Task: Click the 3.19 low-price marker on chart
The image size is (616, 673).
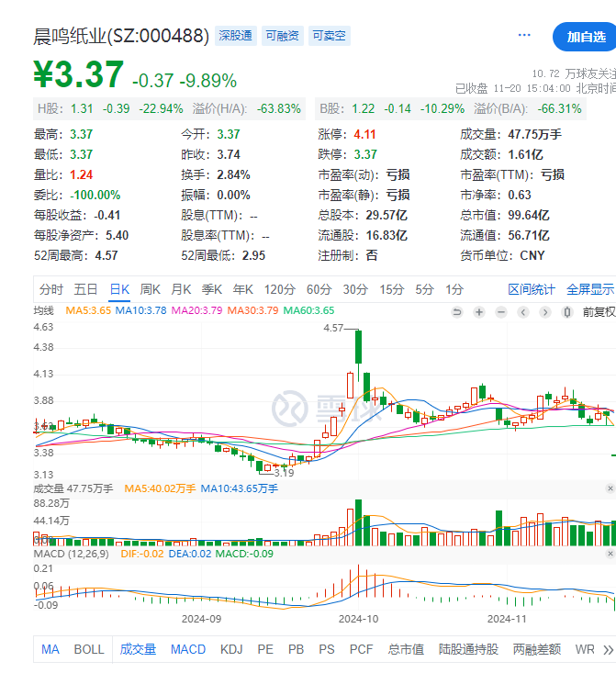Action: (x=285, y=474)
